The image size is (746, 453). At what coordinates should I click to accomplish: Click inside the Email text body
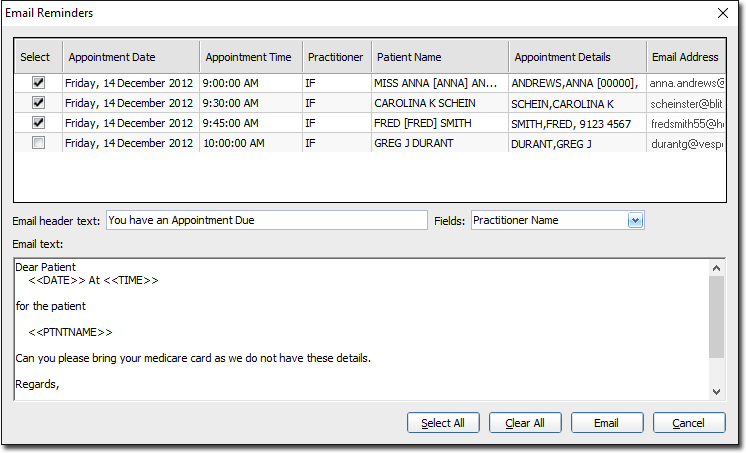tap(360, 328)
